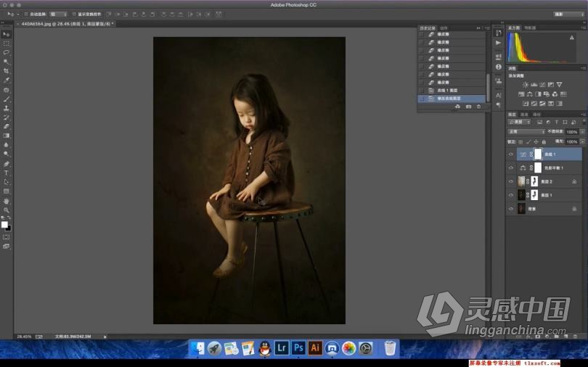588x367 pixels.
Task: Open the layer filter kind dropdown
Action: [x=519, y=122]
